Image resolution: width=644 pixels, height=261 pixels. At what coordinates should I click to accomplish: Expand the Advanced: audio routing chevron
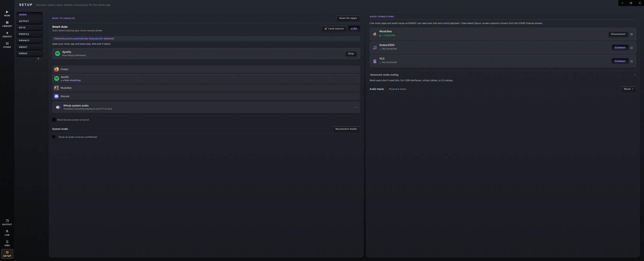pos(635,75)
